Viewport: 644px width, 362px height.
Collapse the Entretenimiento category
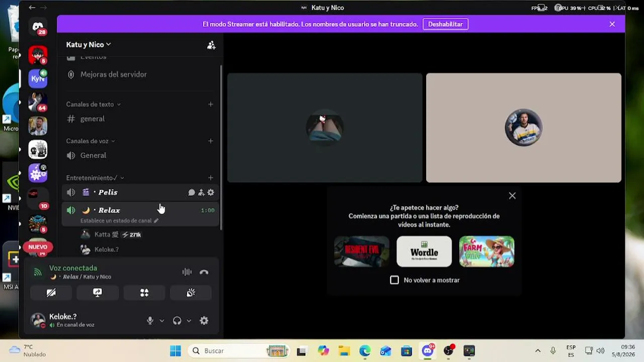click(x=95, y=178)
